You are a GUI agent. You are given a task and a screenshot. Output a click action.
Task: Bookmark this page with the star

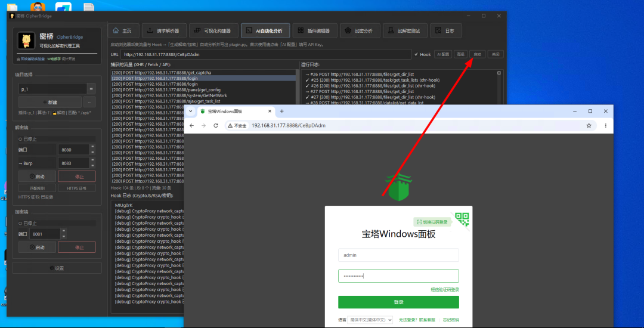point(589,126)
